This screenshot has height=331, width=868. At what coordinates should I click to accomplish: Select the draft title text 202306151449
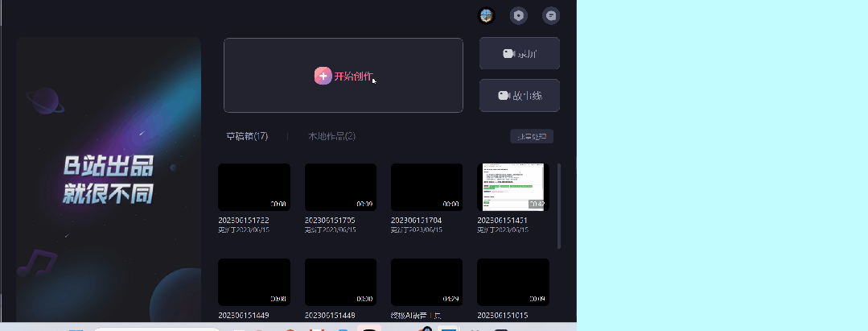(244, 316)
